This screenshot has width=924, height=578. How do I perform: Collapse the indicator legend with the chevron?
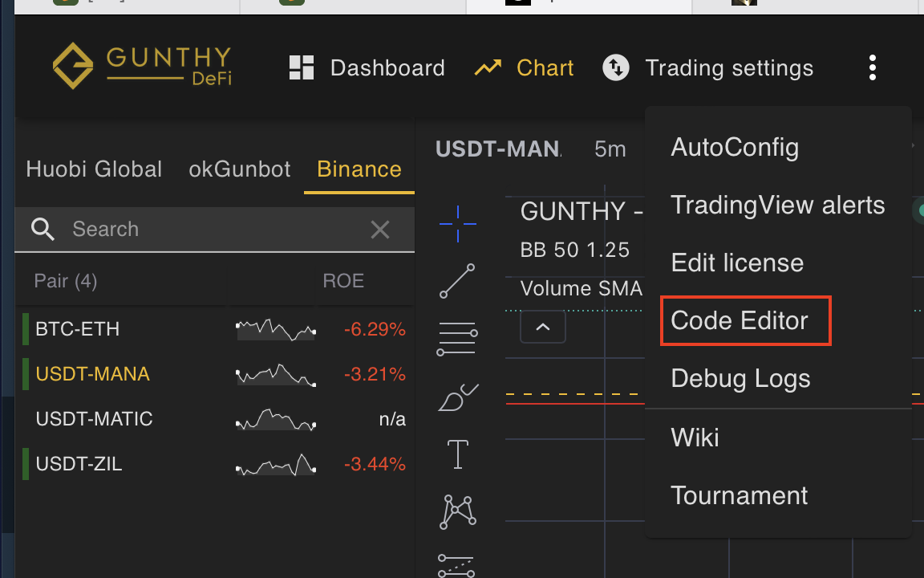coord(543,327)
